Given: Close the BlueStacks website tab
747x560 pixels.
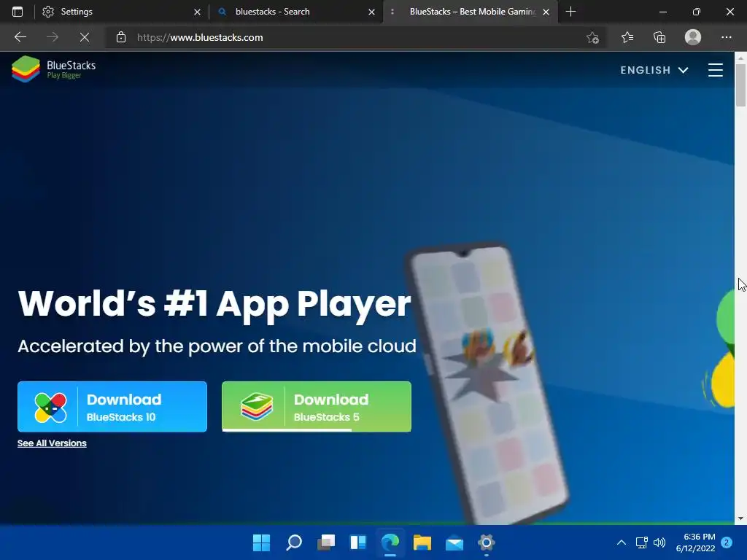Looking at the screenshot, I should click(546, 12).
